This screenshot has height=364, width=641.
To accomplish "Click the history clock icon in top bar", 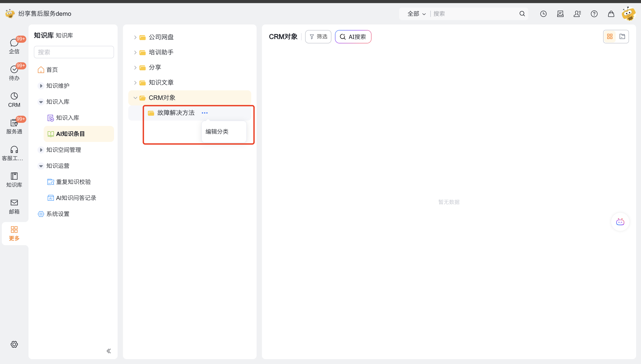I will 543,14.
